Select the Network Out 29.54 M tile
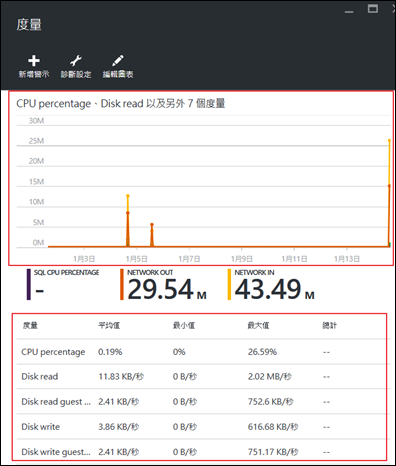The height and width of the screenshot is (466, 396). (164, 284)
